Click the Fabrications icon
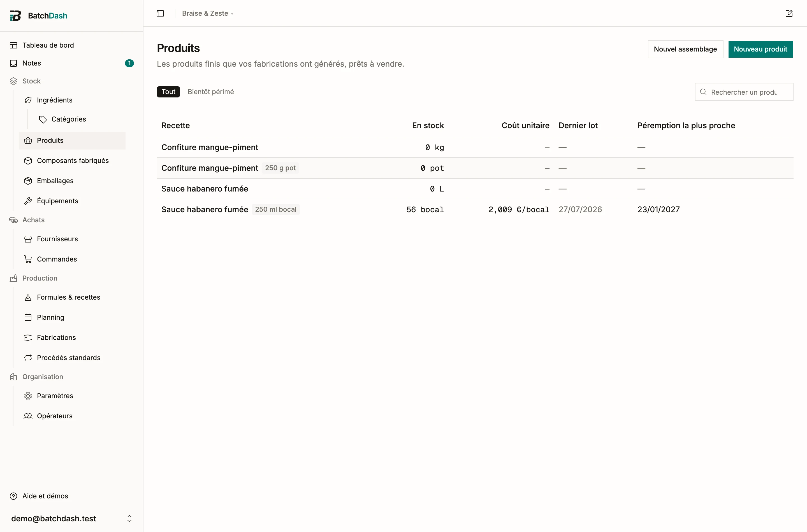The width and height of the screenshot is (807, 532). coord(28,338)
